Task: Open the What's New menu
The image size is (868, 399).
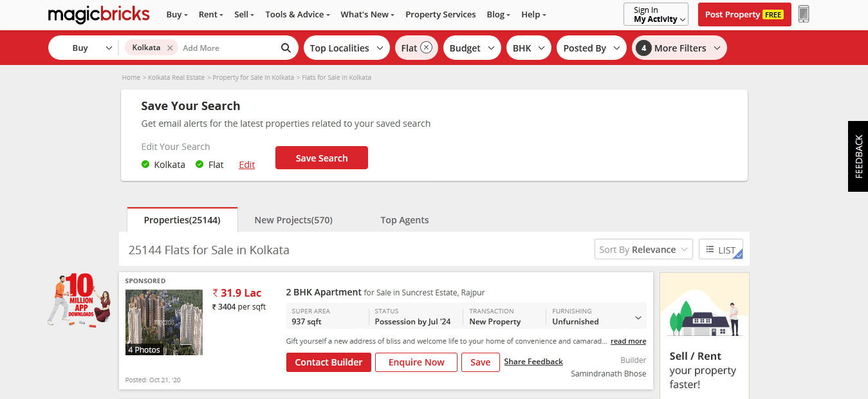Action: (367, 14)
